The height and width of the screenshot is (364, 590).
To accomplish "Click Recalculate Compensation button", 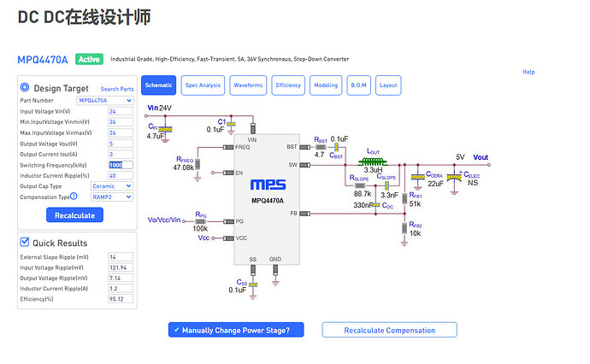I will 389,330.
